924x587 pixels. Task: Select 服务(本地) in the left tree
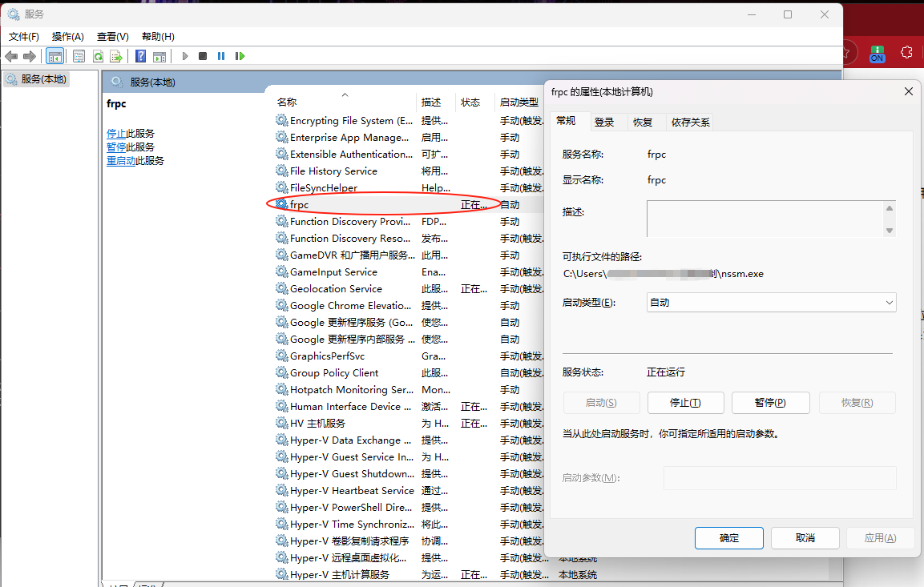tap(43, 79)
